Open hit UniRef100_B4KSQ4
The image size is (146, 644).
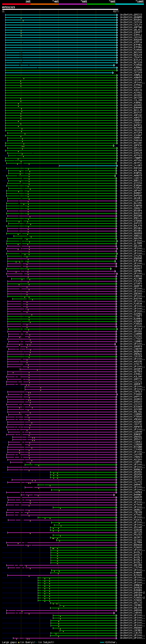131,168
